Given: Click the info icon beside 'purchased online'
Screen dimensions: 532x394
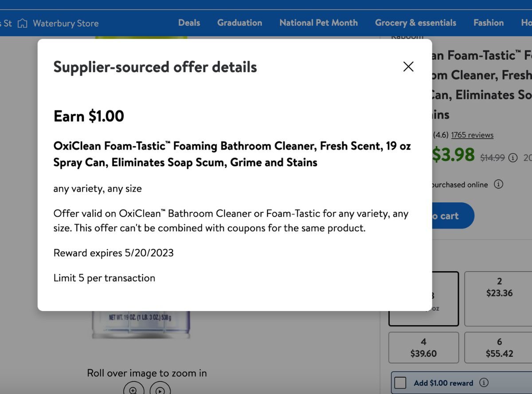Looking at the screenshot, I should pos(498,184).
